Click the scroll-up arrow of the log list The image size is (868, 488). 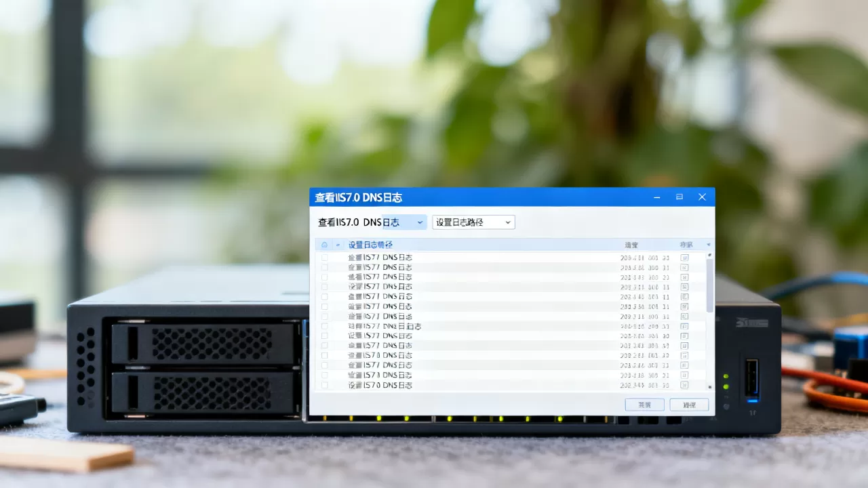click(710, 255)
